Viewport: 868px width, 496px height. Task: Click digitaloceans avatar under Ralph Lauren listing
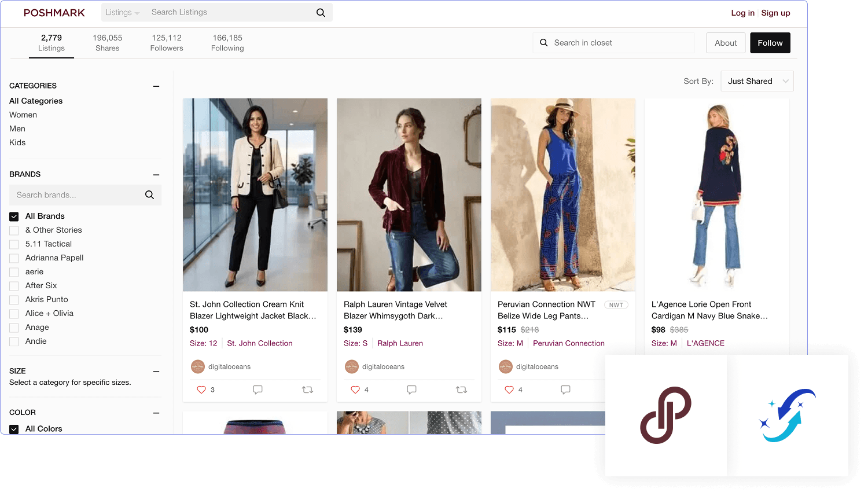(x=352, y=366)
